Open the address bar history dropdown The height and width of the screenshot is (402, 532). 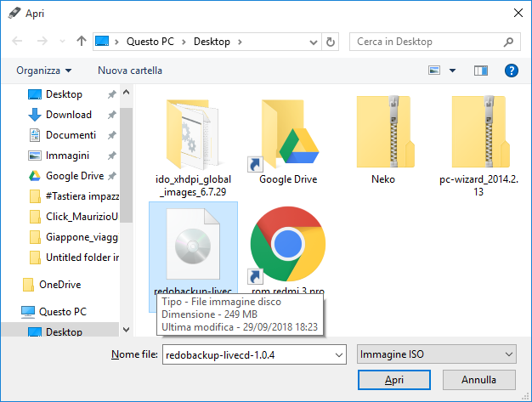coord(314,42)
